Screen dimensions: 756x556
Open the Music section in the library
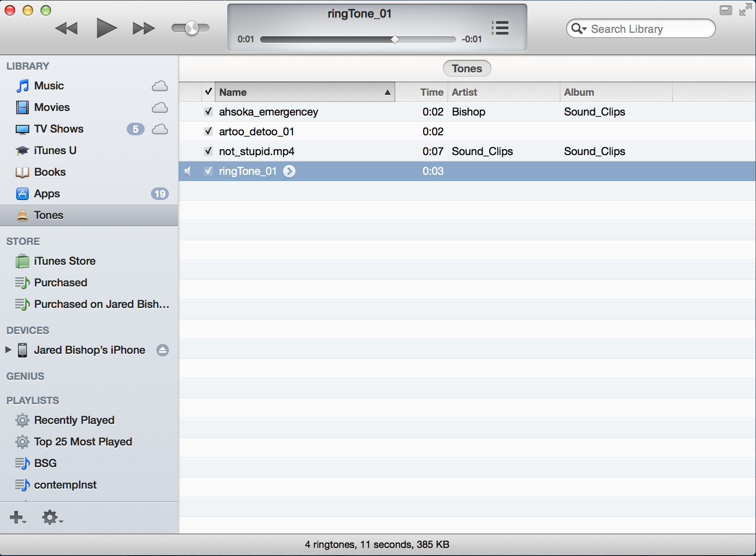[x=49, y=85]
